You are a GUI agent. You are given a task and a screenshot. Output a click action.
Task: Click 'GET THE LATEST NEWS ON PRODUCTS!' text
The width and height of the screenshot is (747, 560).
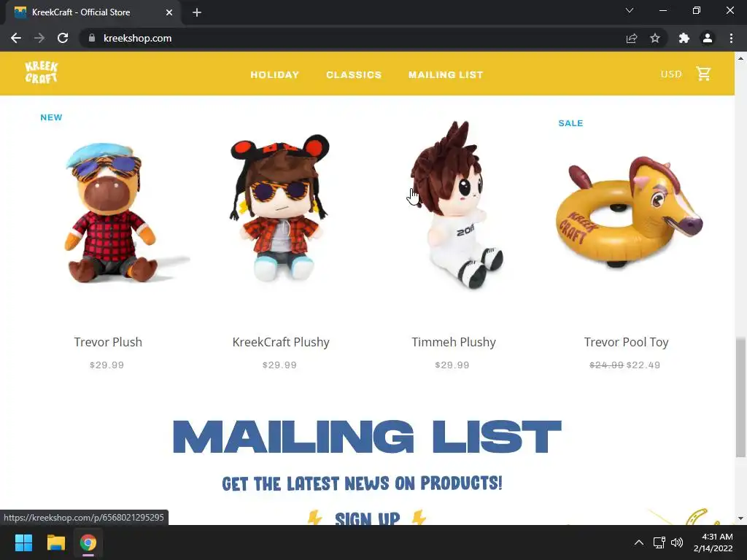[x=362, y=483]
